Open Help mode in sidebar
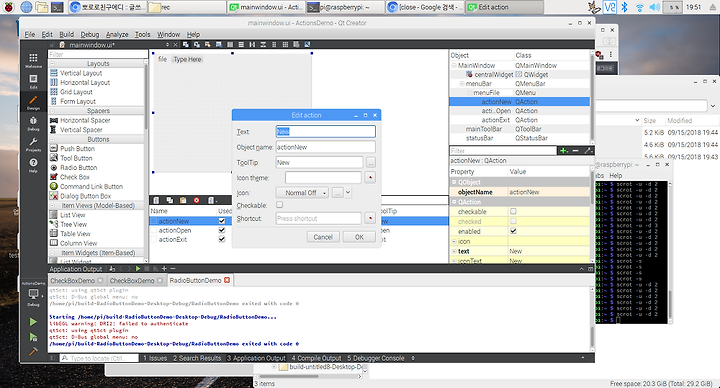This screenshot has height=388, width=720. pos(33,165)
